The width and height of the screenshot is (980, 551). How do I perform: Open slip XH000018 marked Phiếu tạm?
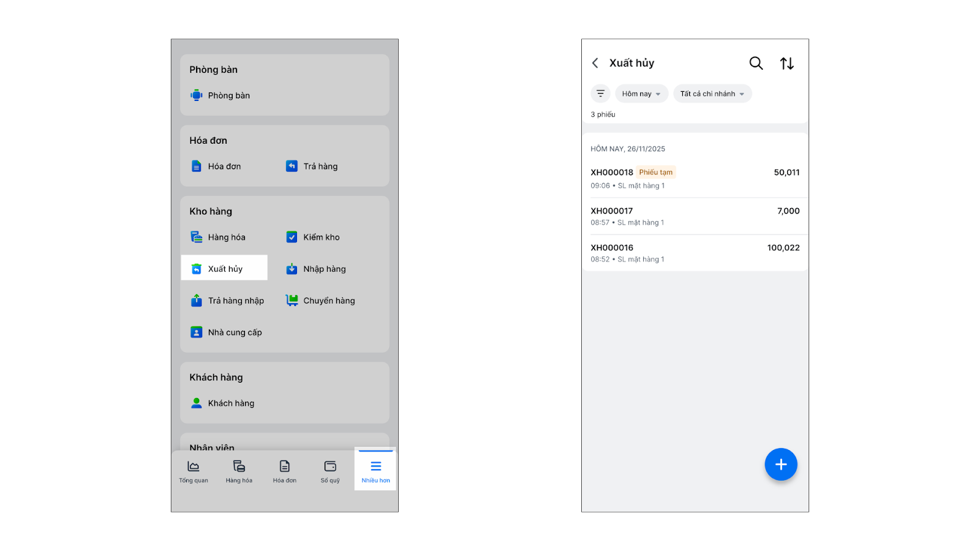click(695, 178)
